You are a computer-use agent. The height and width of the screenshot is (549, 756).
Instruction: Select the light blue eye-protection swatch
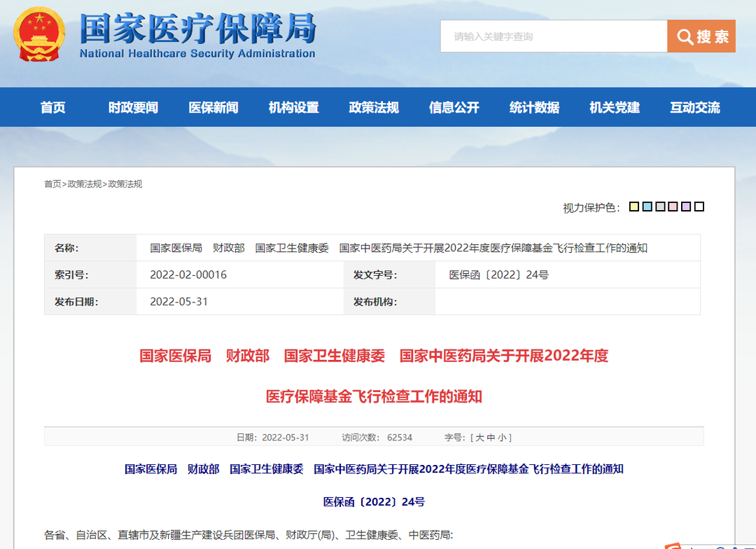647,207
